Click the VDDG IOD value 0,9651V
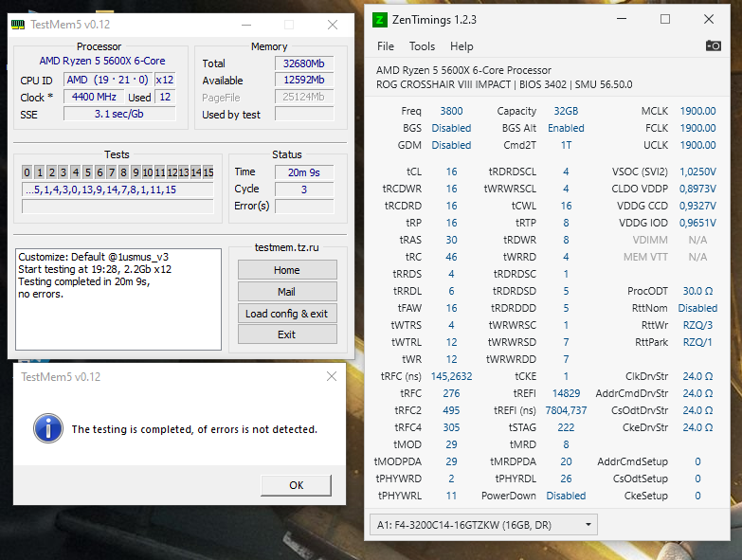This screenshot has width=742, height=560. click(x=698, y=223)
